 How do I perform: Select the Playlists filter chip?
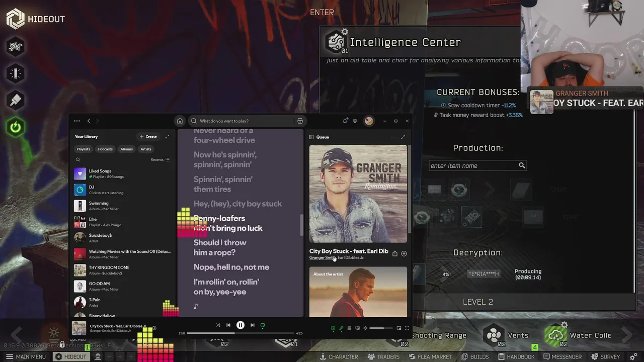[x=84, y=149]
